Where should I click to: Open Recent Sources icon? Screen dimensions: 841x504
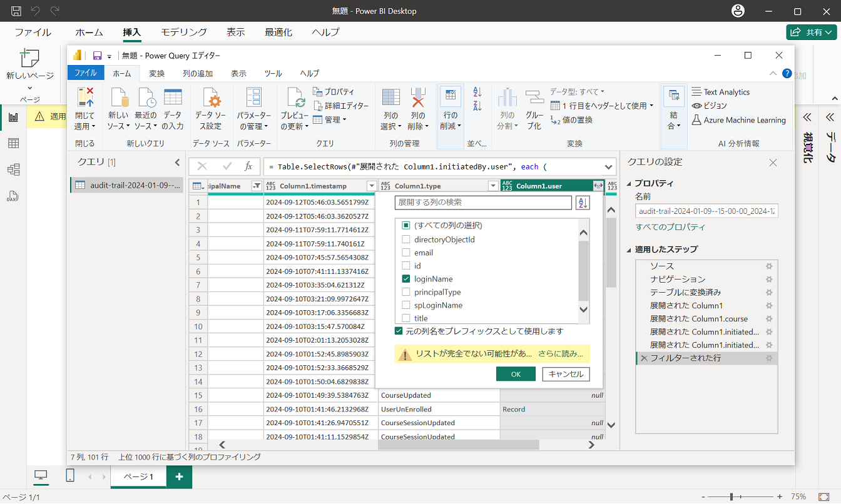click(146, 98)
